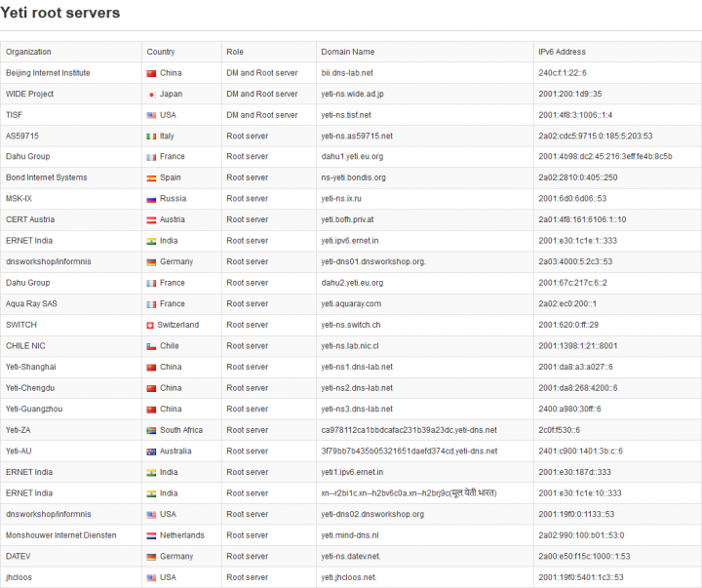Click IPv6 address 2001:620:0:ff::29
Image resolution: width=702 pixels, height=588 pixels.
click(568, 325)
